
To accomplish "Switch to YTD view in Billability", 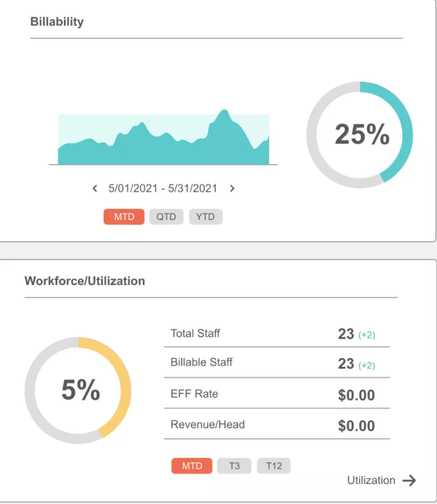I will pos(205,216).
